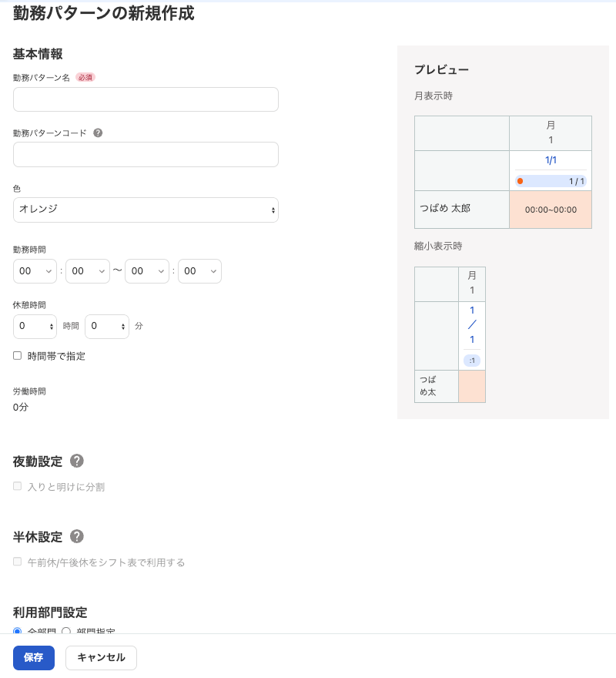
Task: Click 1／1 date link in compact preview
Action: [472, 324]
